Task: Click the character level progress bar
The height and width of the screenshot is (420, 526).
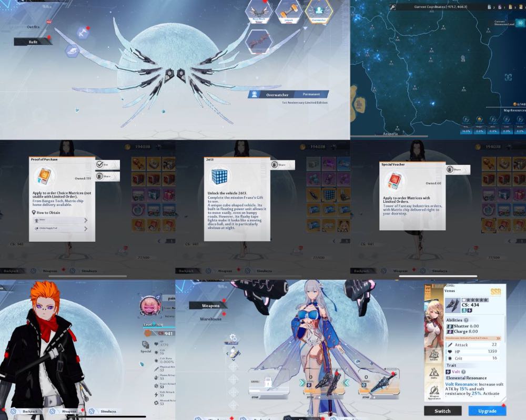Action: click(159, 327)
